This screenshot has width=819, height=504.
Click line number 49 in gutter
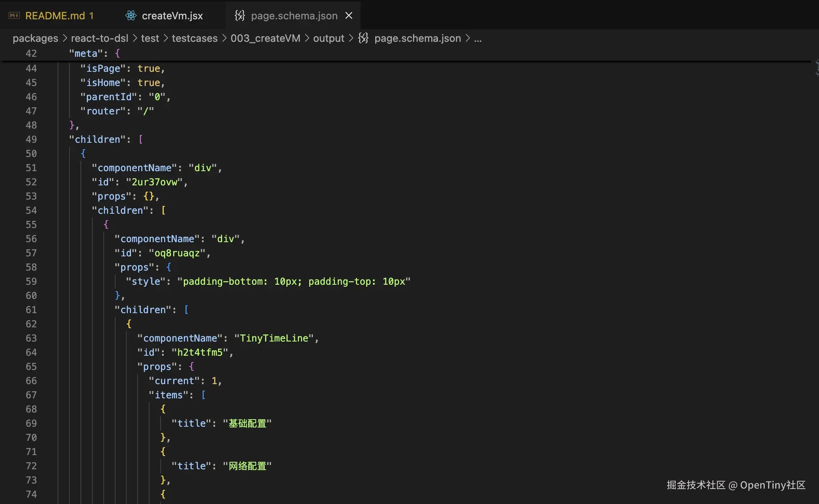[31, 140]
